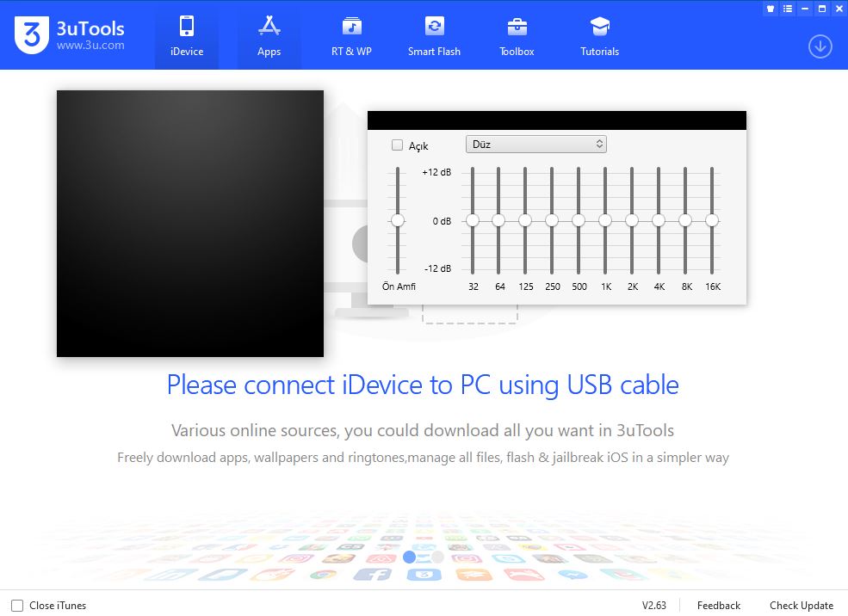Image resolution: width=848 pixels, height=616 pixels.
Task: Maximize the 3uTools window
Action: coord(822,8)
